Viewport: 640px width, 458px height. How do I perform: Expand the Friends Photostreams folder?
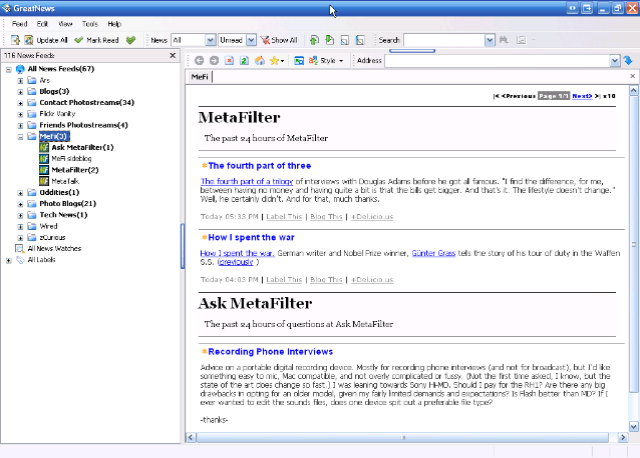pyautogui.click(x=20, y=126)
